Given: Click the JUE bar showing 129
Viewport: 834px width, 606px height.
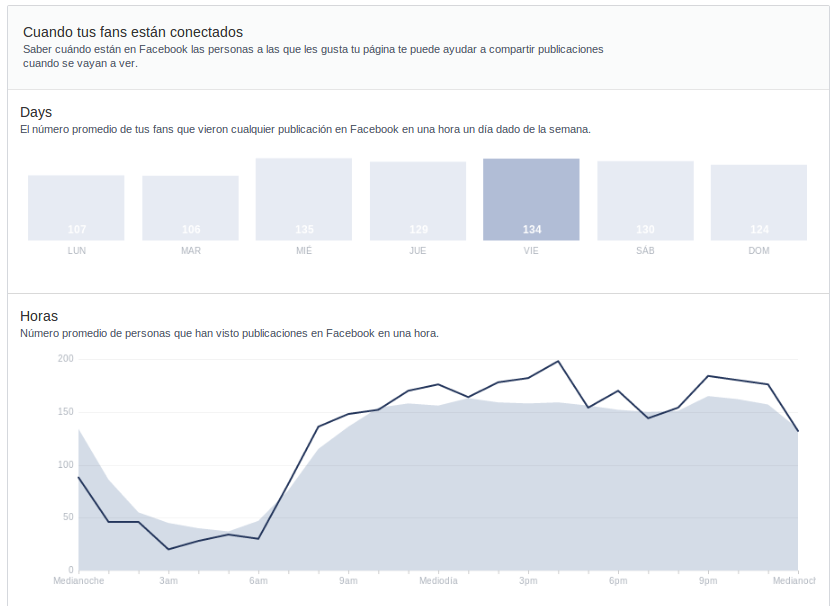Looking at the screenshot, I should [x=418, y=201].
